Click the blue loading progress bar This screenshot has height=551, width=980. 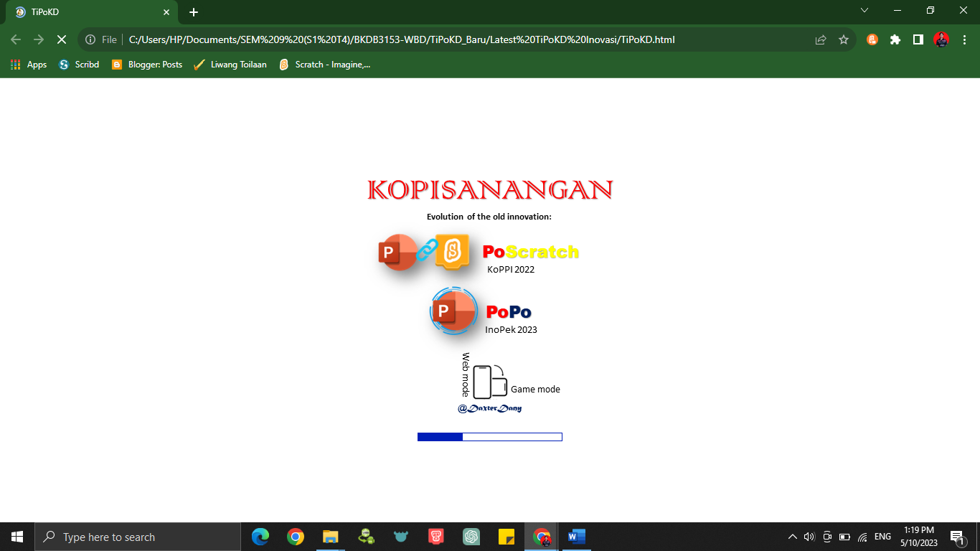[x=490, y=437]
